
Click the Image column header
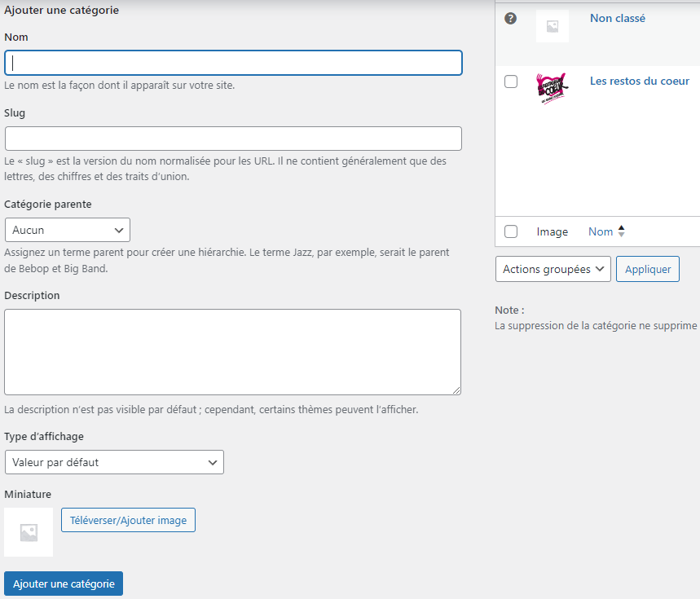pos(552,231)
